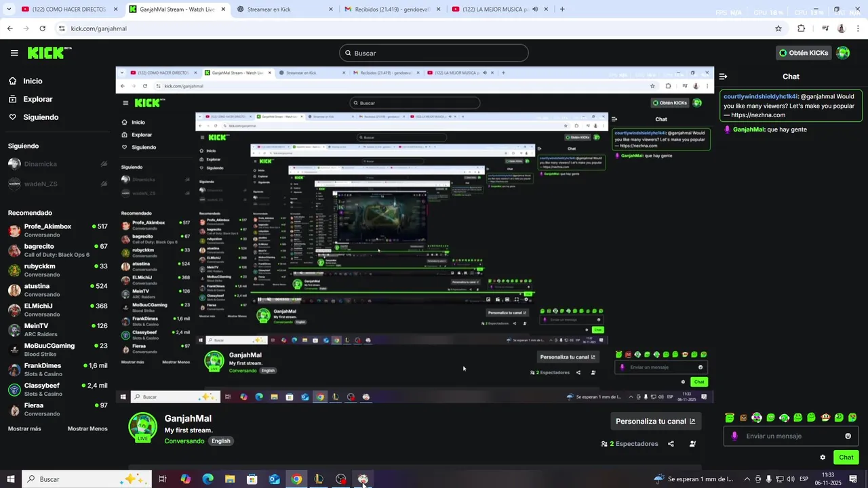The image size is (868, 488).
Task: Expand recommended list with Mostrar más
Action: 24,428
